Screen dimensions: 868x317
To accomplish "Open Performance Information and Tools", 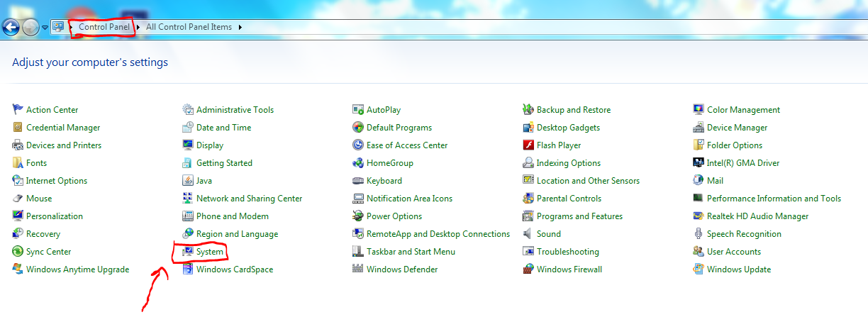I will (x=774, y=199).
